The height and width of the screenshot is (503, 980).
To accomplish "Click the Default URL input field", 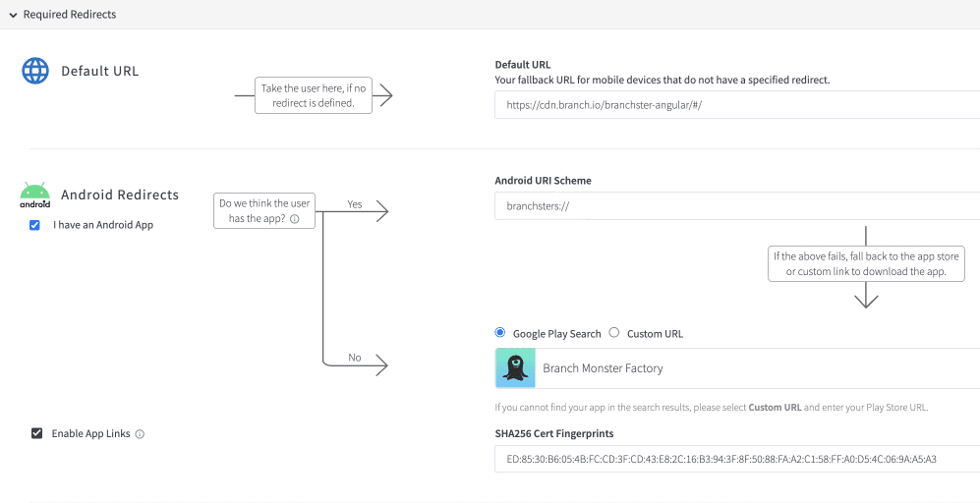I will (x=737, y=104).
